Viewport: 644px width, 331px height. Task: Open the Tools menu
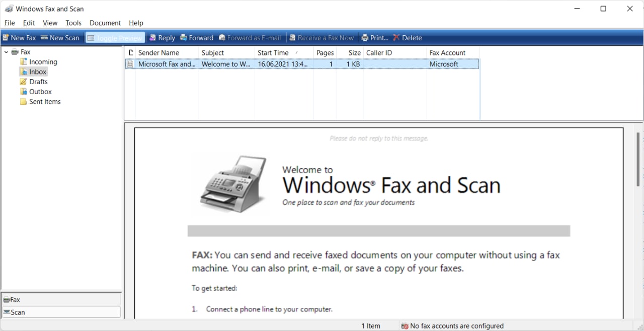(73, 23)
